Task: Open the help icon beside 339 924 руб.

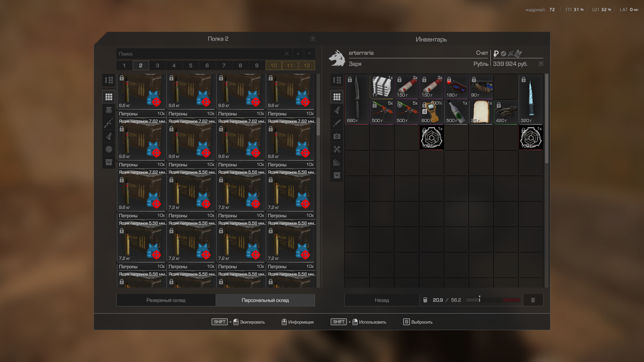Action: 541,64
